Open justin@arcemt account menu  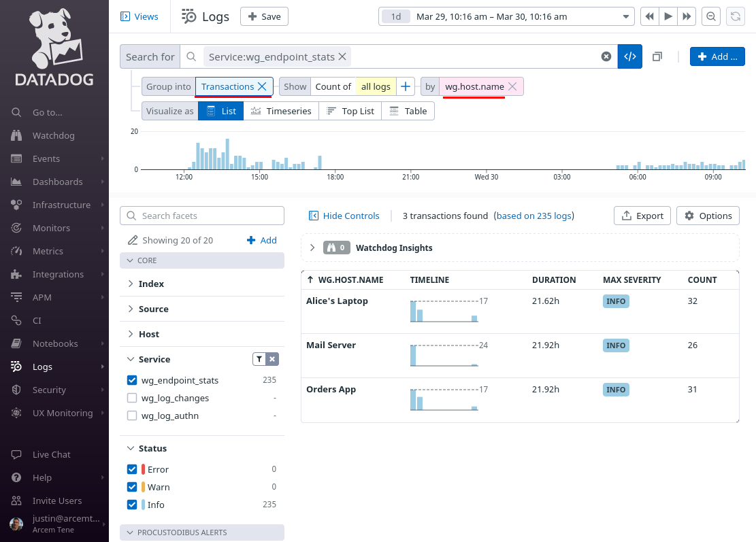click(58, 524)
